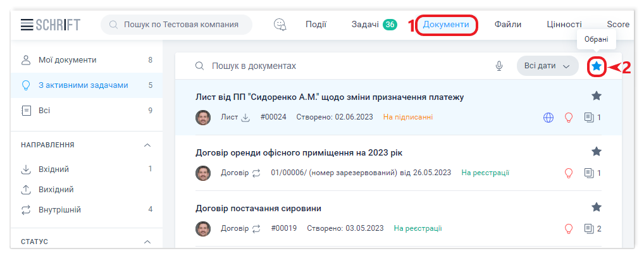
Task: Collapse the СТАТУС section
Action: [x=147, y=242]
